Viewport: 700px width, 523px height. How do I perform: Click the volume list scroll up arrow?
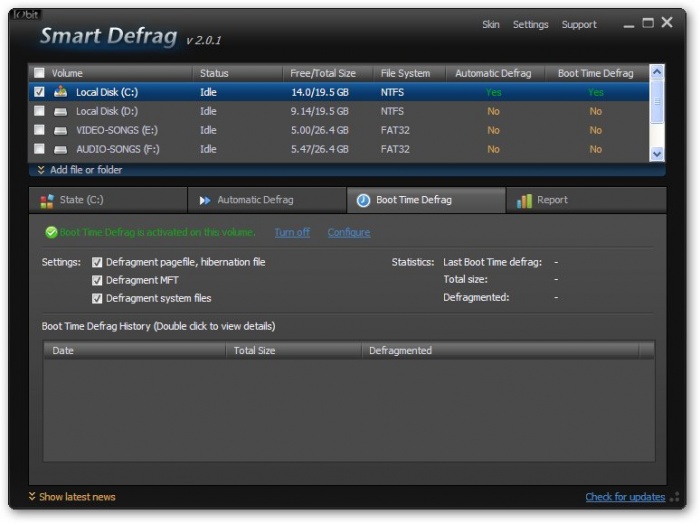pos(657,72)
